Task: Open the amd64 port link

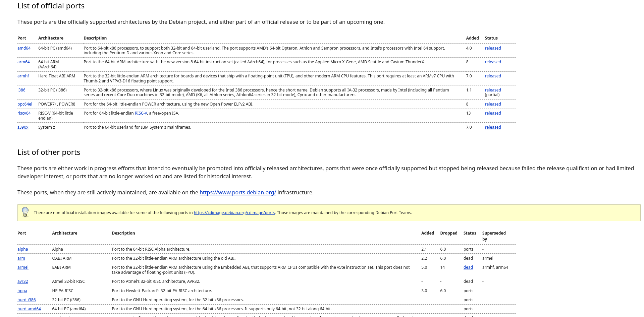Action: (24, 48)
